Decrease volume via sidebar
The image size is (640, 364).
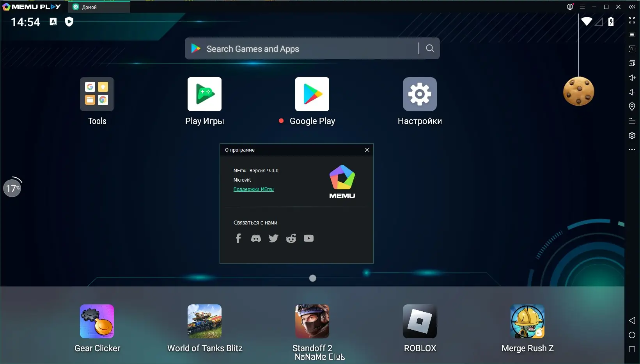pyautogui.click(x=632, y=92)
